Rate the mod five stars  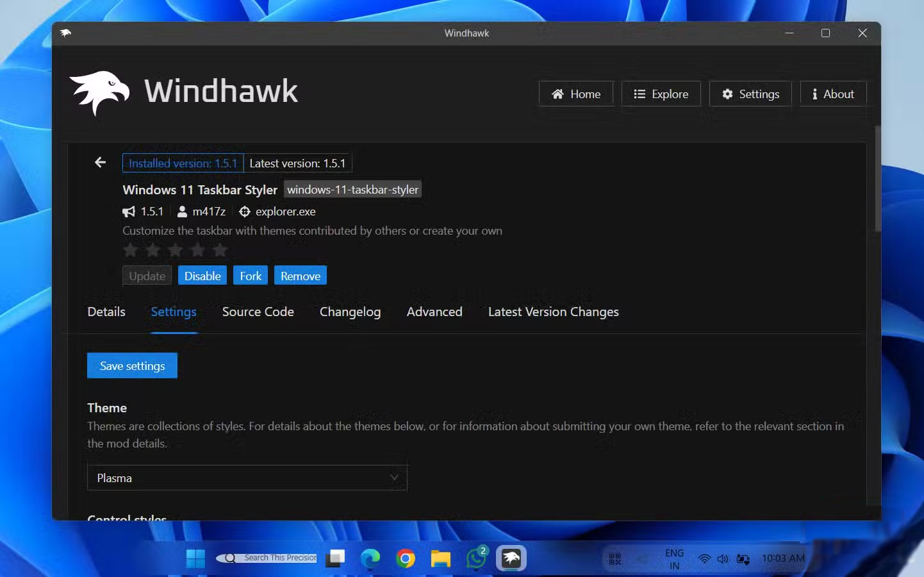[220, 250]
